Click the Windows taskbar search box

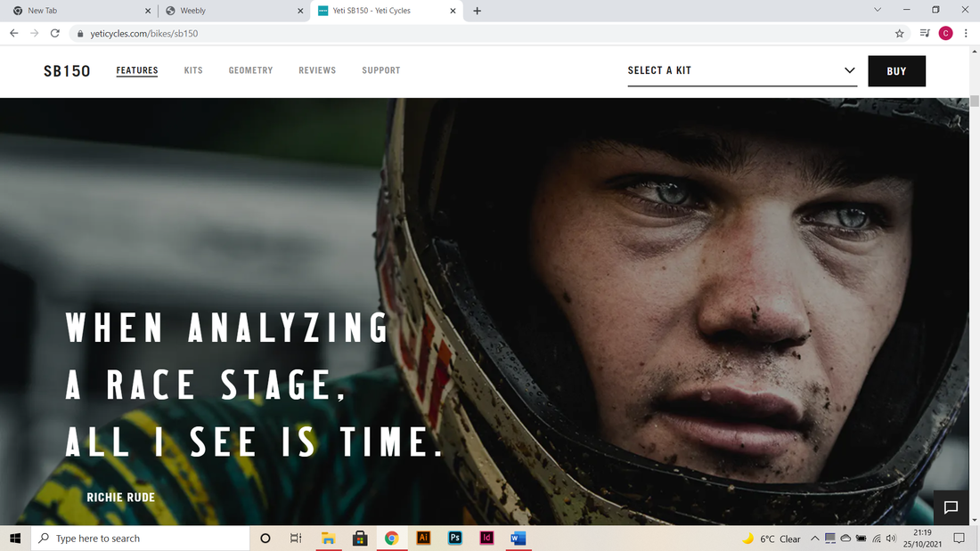tap(141, 538)
